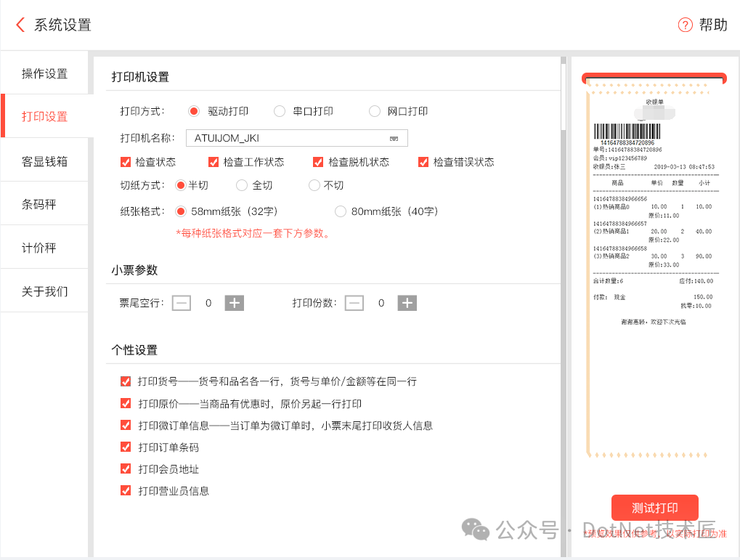Open the 操作设置 tab
Image resolution: width=740 pixels, height=560 pixels.
44,73
